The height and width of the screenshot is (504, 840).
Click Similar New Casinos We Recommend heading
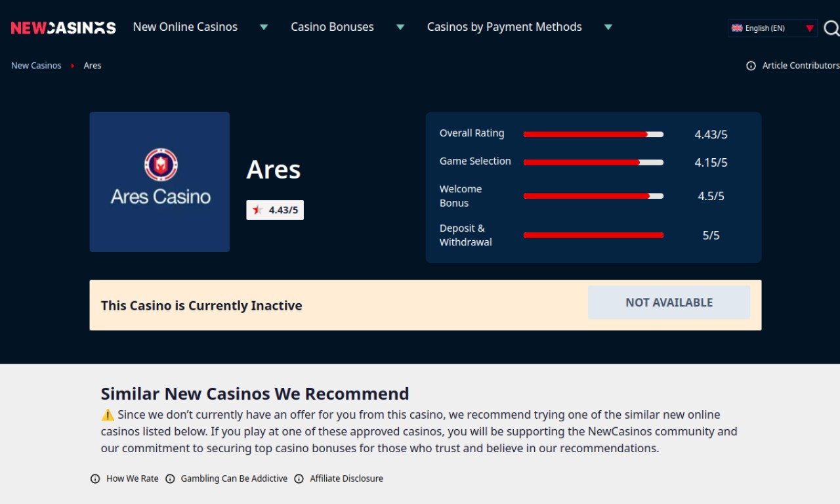[255, 394]
